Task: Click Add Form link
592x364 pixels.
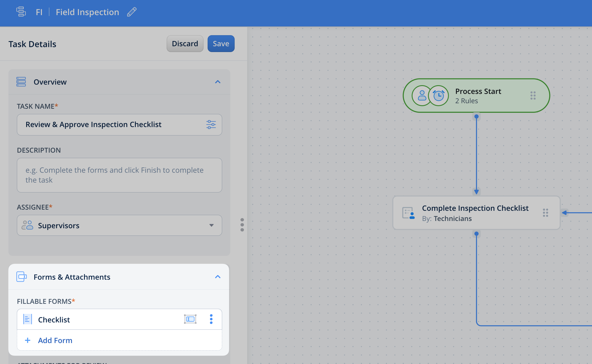Action: [55, 340]
